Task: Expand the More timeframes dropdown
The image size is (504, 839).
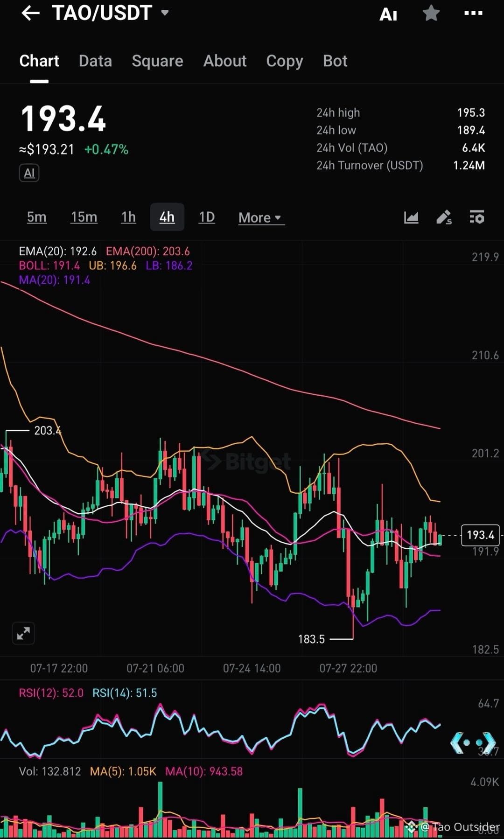Action: click(261, 218)
